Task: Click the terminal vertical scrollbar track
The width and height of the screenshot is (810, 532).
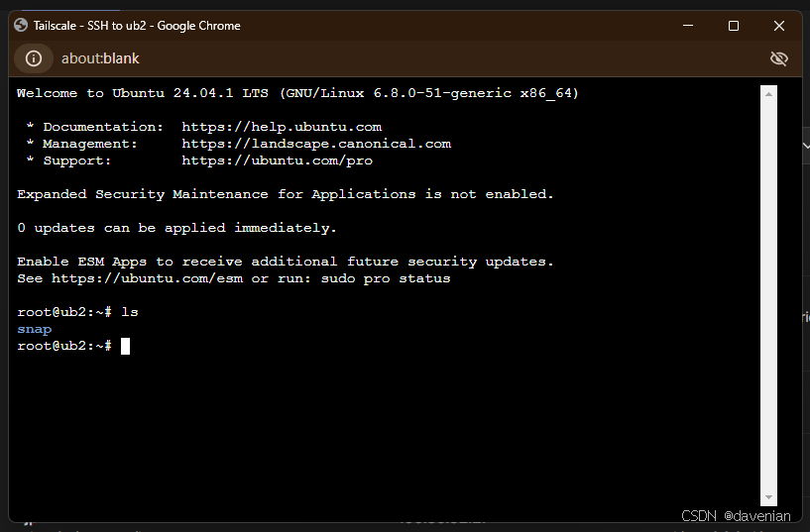Action: (768, 295)
